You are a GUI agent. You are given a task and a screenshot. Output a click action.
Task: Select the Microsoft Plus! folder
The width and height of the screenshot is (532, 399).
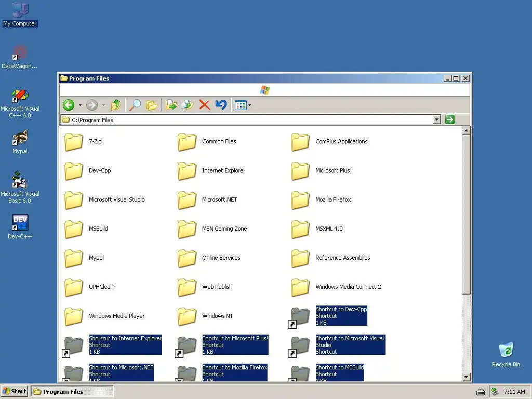[x=321, y=170]
